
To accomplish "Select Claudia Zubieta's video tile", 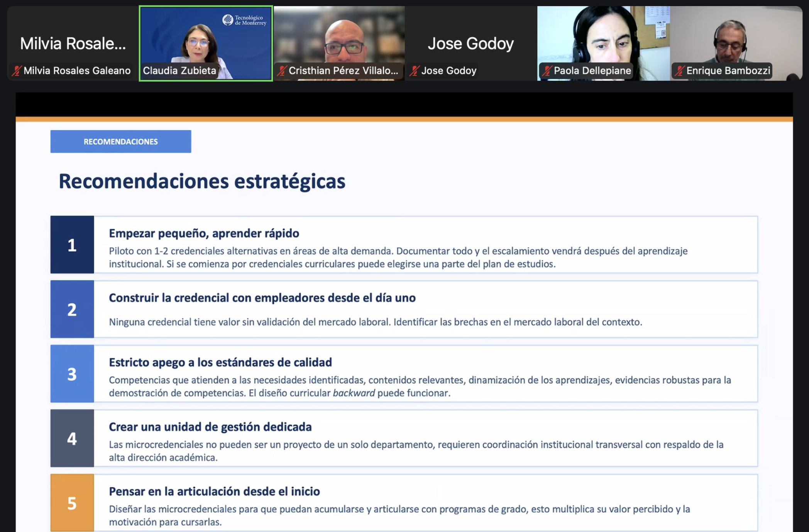I will click(x=206, y=43).
